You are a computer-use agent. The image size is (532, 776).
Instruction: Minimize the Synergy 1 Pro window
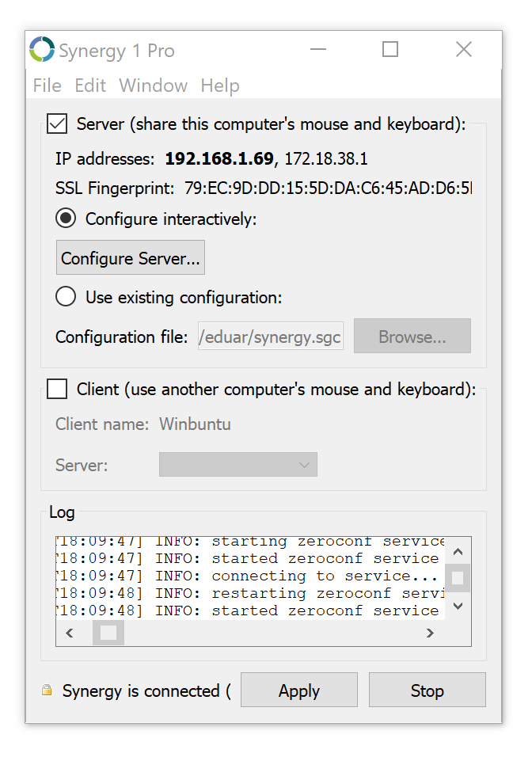pyautogui.click(x=318, y=49)
